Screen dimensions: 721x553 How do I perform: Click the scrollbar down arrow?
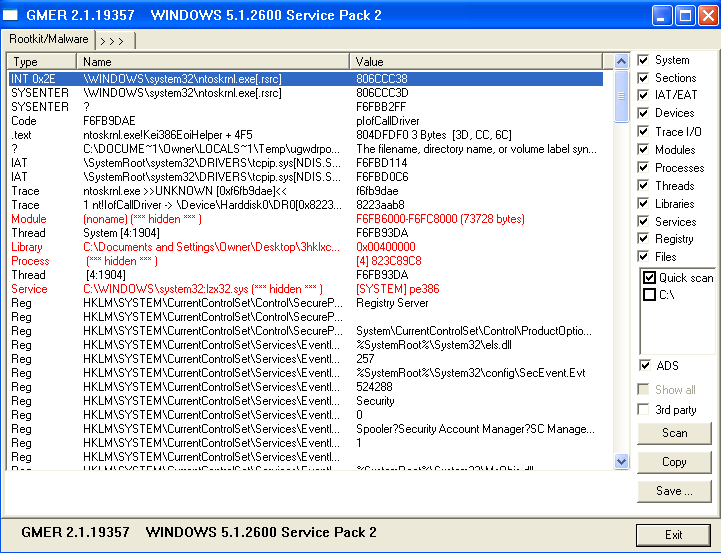[621, 462]
